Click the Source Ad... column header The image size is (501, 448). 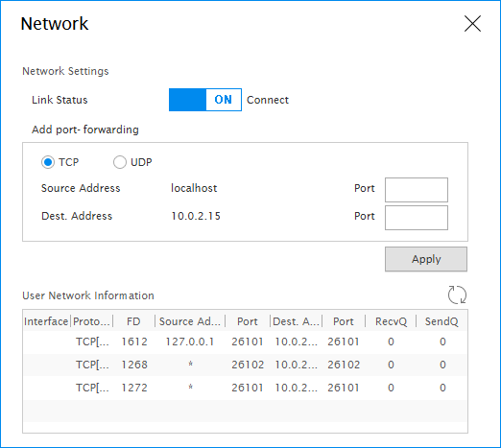(190, 321)
